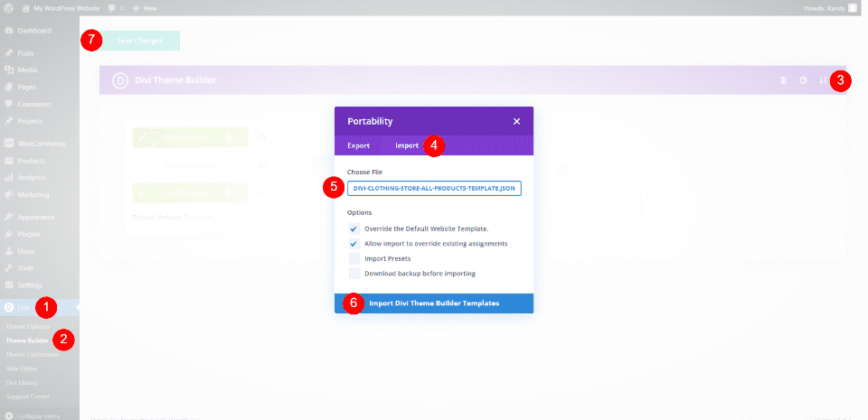The width and height of the screenshot is (868, 420).
Task: Switch to the Import tab
Action: coord(407,146)
